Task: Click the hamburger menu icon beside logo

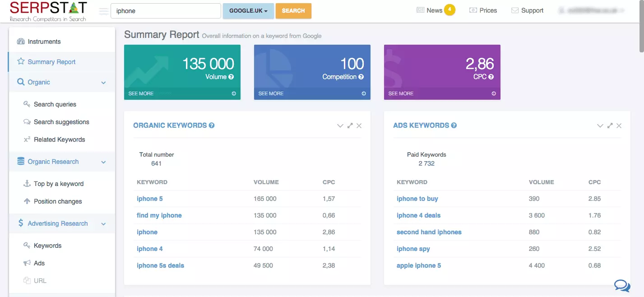Action: pos(103,11)
